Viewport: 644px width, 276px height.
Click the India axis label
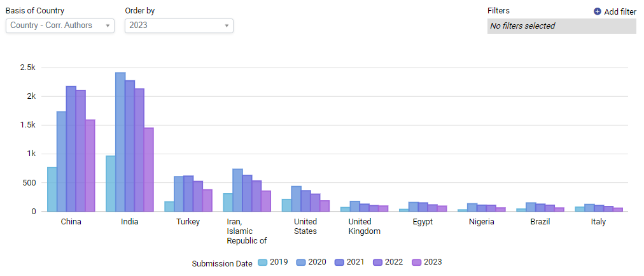click(129, 222)
